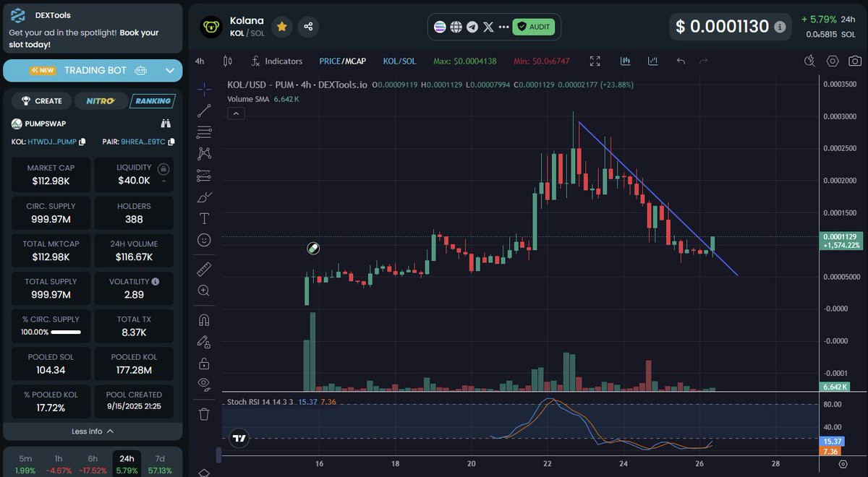Toggle lock all drawing tools

click(x=204, y=363)
